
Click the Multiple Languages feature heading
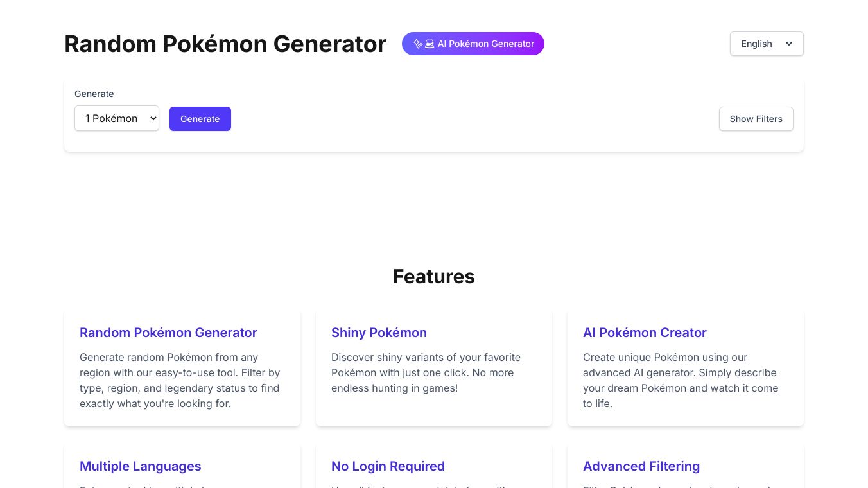pos(141,466)
